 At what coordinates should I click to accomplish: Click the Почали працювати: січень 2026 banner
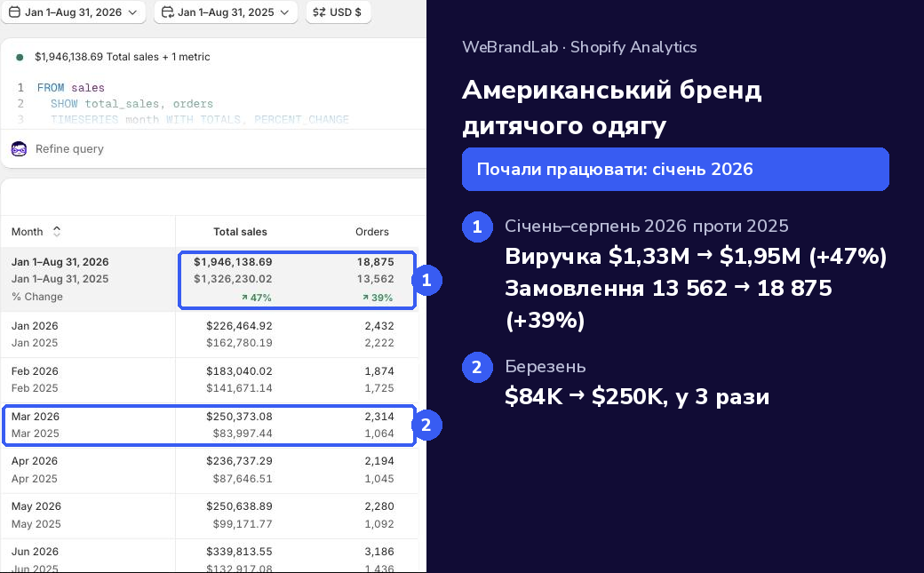click(x=675, y=169)
